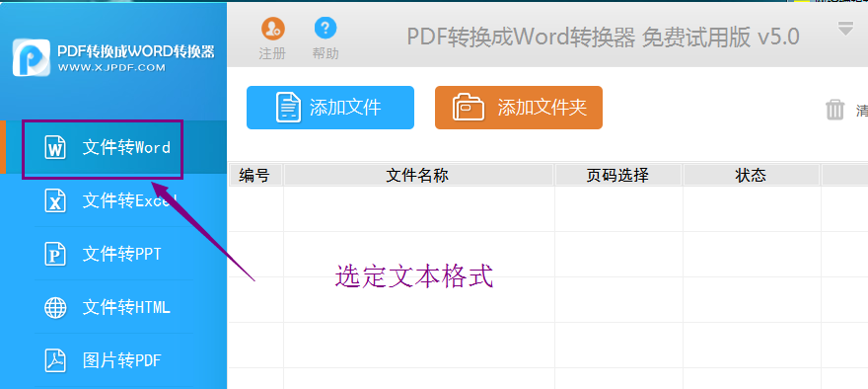868x389 pixels.
Task: Click the Excel X icon in sidebar
Action: point(55,201)
